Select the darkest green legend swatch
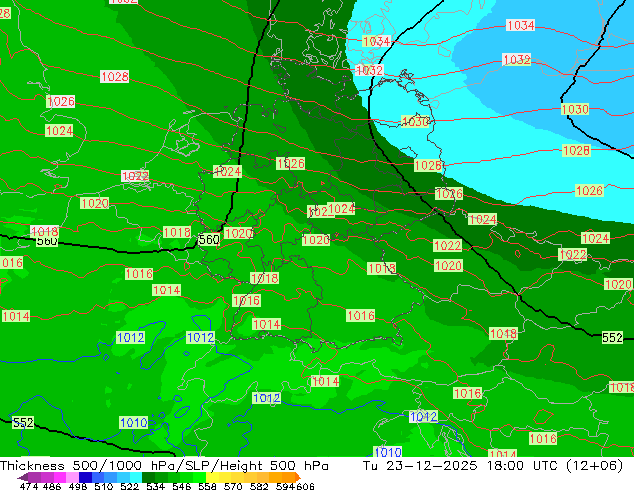The width and height of the screenshot is (634, 490). (148, 477)
